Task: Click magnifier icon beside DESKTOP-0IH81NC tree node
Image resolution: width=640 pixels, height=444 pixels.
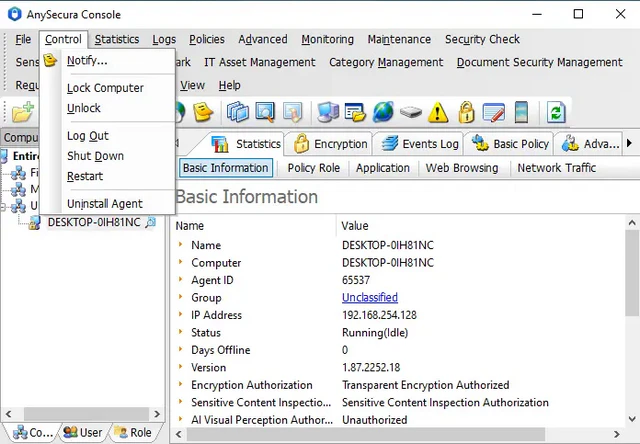Action: (x=151, y=222)
